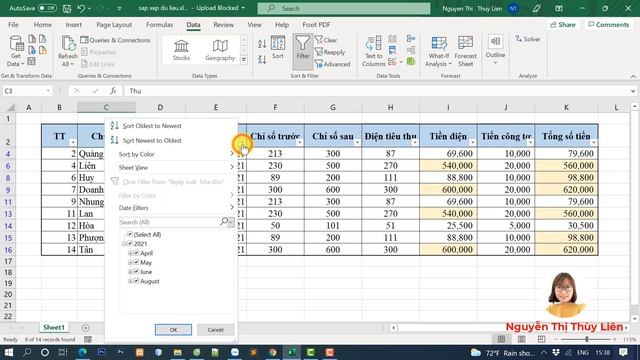Screen dimensions: 640x360
Task: Switch to Page Break Preview view
Action: [x=541, y=339]
